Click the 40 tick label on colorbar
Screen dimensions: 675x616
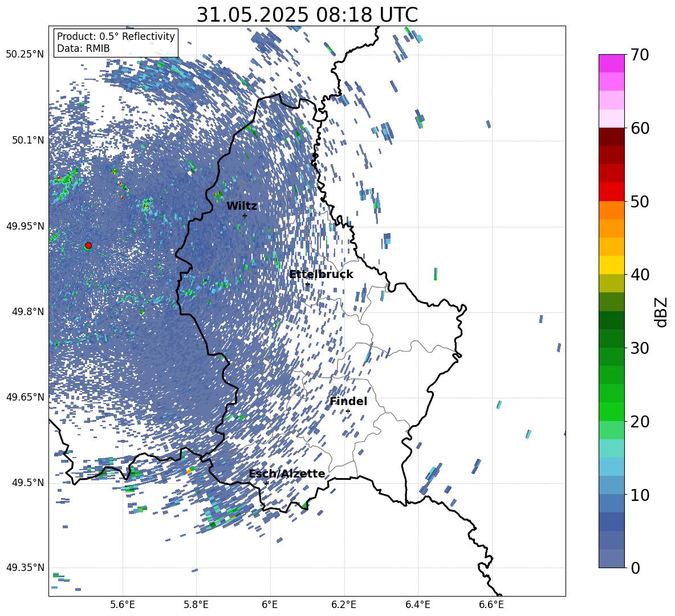(640, 275)
